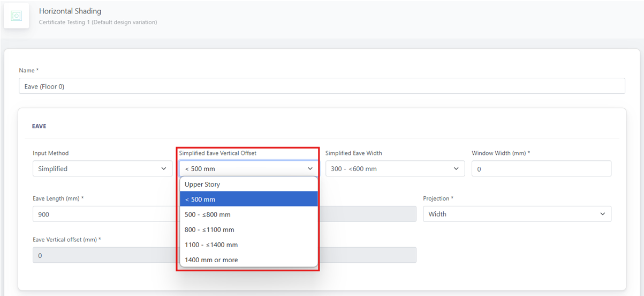The width and height of the screenshot is (644, 296).
Task: Choose the 500 - ≤800 mm option
Action: click(x=249, y=214)
